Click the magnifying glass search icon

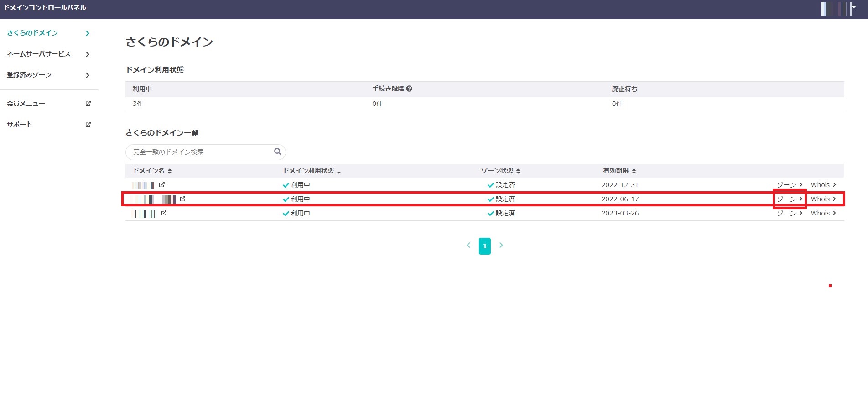click(x=278, y=152)
